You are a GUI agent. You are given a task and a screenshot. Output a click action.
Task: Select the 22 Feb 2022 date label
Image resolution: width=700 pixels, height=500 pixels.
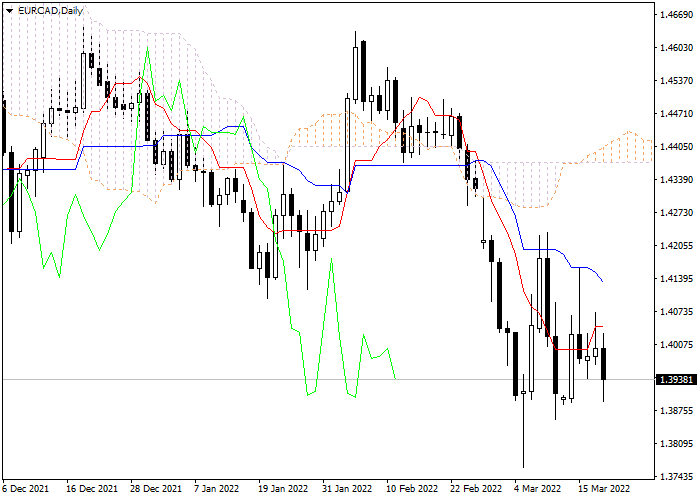pyautogui.click(x=476, y=489)
